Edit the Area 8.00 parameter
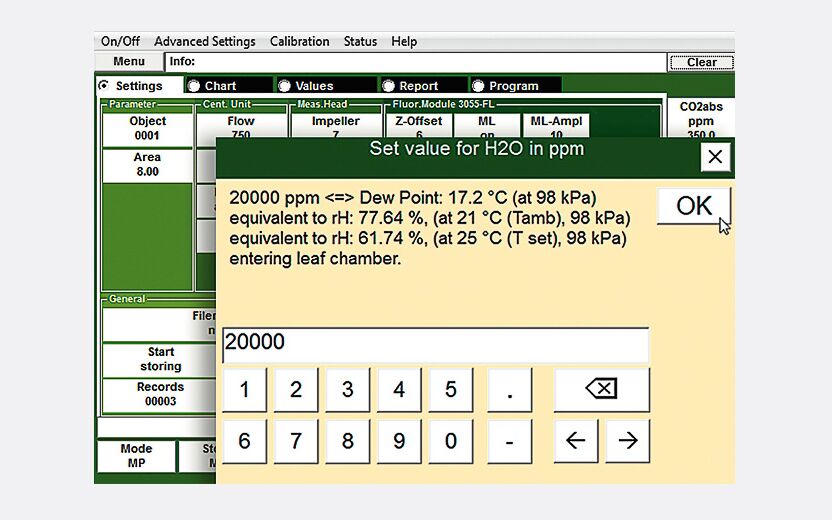Screen dimensions: 832x520 point(147,164)
